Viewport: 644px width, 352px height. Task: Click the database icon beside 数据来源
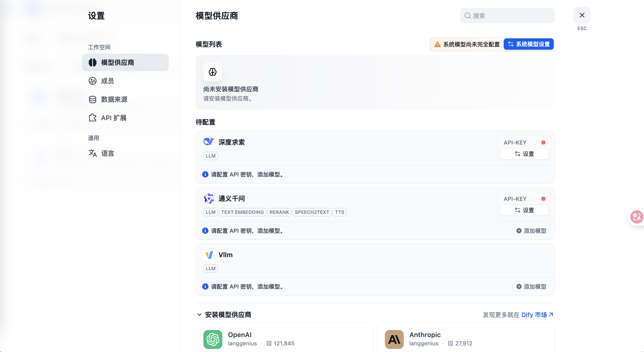pos(93,99)
